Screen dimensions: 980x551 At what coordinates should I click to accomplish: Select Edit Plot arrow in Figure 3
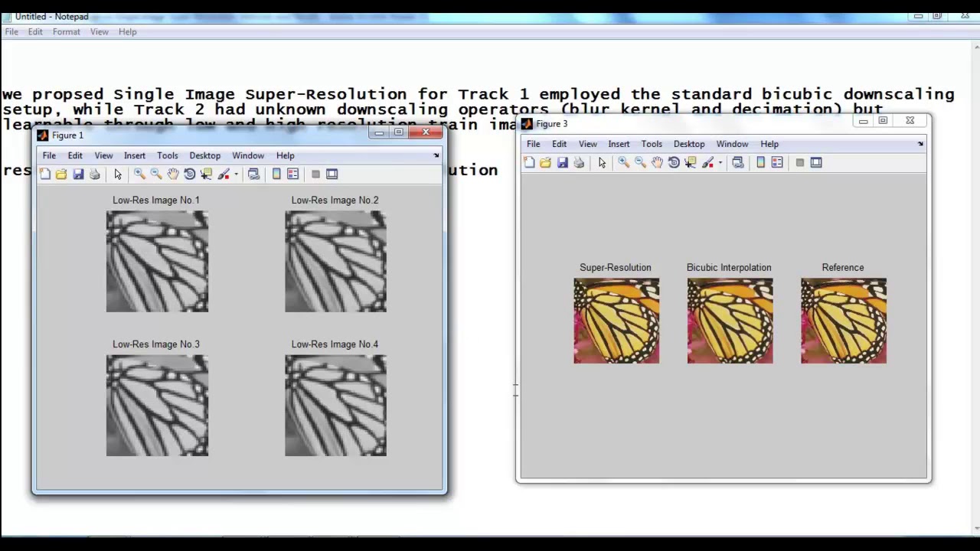pos(602,162)
